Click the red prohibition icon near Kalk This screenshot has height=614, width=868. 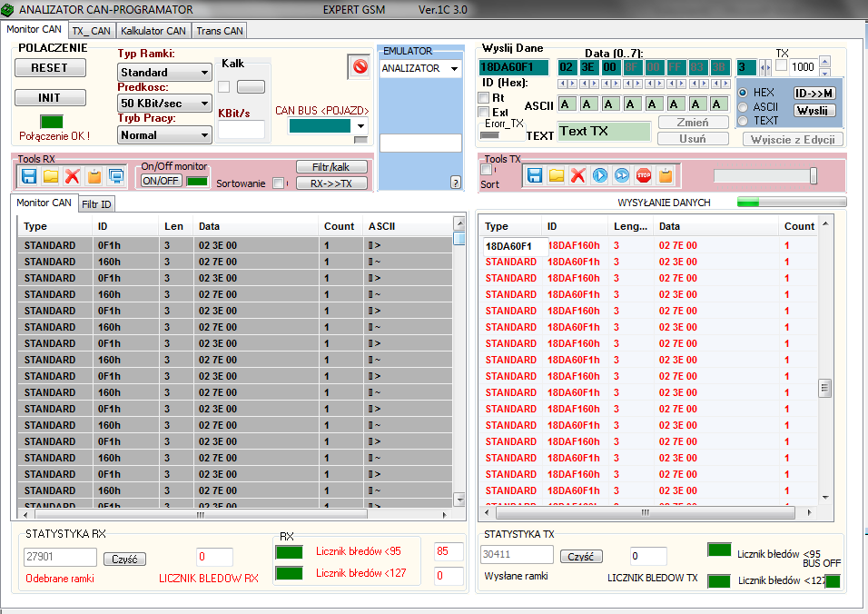coord(360,67)
